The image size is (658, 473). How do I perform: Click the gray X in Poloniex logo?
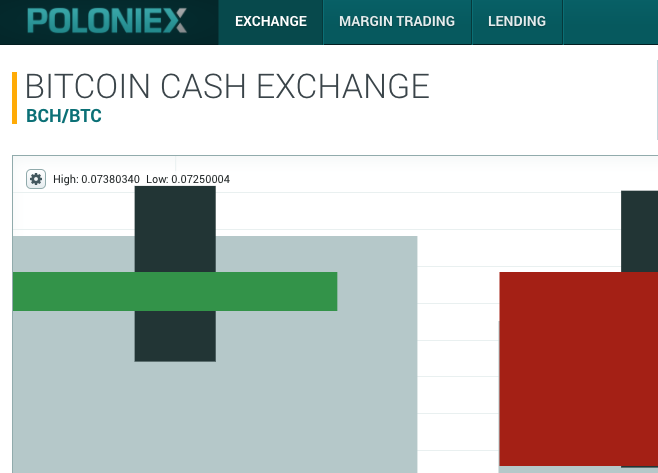[175, 21]
